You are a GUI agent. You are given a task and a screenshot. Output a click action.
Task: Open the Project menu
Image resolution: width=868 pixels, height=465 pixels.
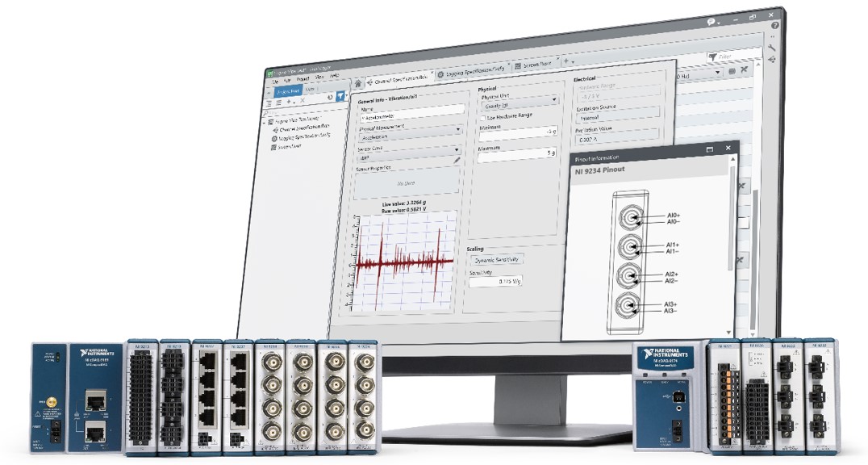[x=304, y=77]
